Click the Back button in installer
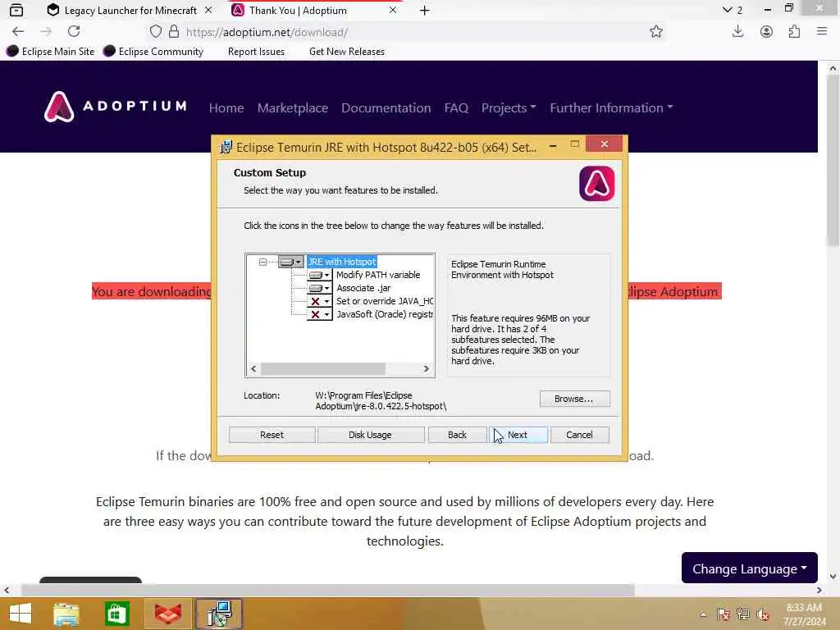The image size is (840, 630). pyautogui.click(x=457, y=435)
